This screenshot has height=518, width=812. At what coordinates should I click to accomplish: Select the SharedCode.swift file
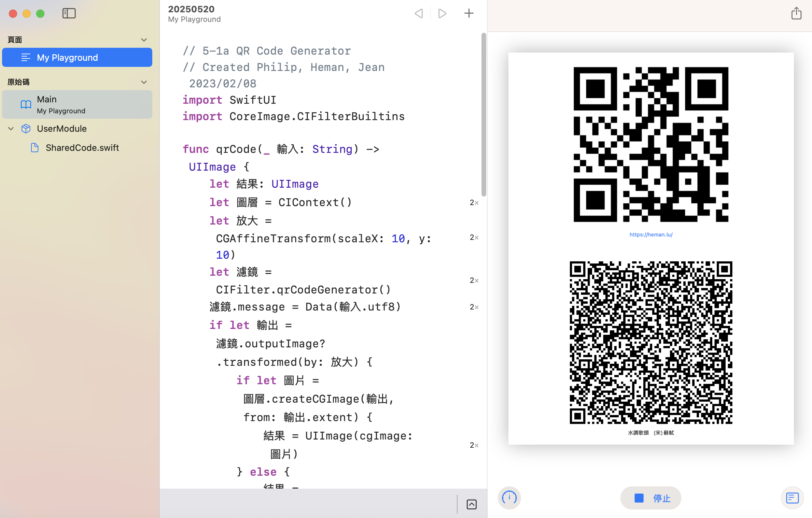pos(82,147)
